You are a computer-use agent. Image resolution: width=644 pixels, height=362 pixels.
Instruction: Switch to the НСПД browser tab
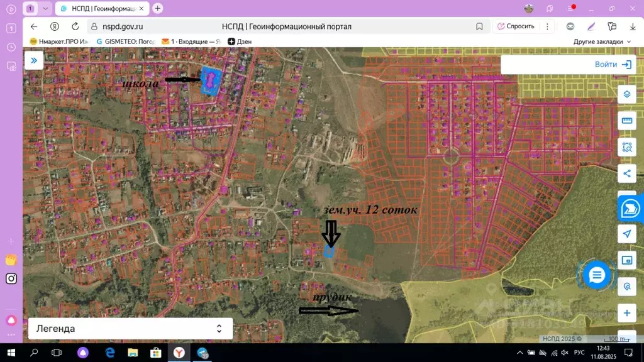101,8
